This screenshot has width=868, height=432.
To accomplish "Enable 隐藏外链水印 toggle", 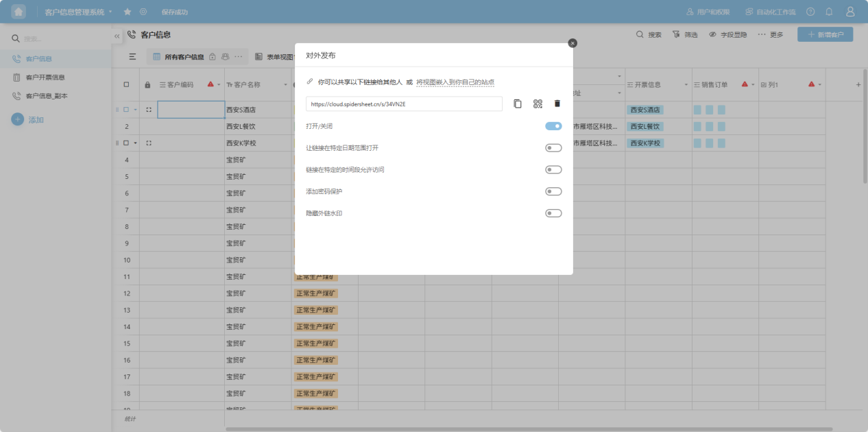I will pos(553,213).
